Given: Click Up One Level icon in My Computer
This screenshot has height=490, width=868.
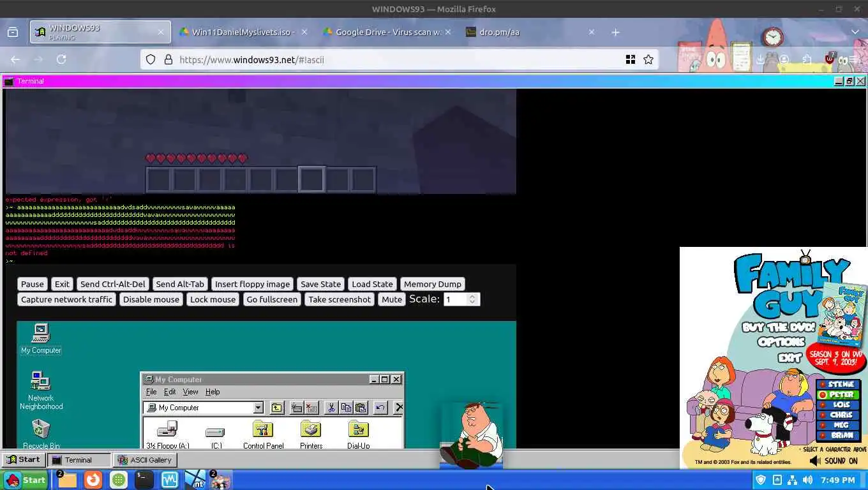Looking at the screenshot, I should tap(276, 408).
